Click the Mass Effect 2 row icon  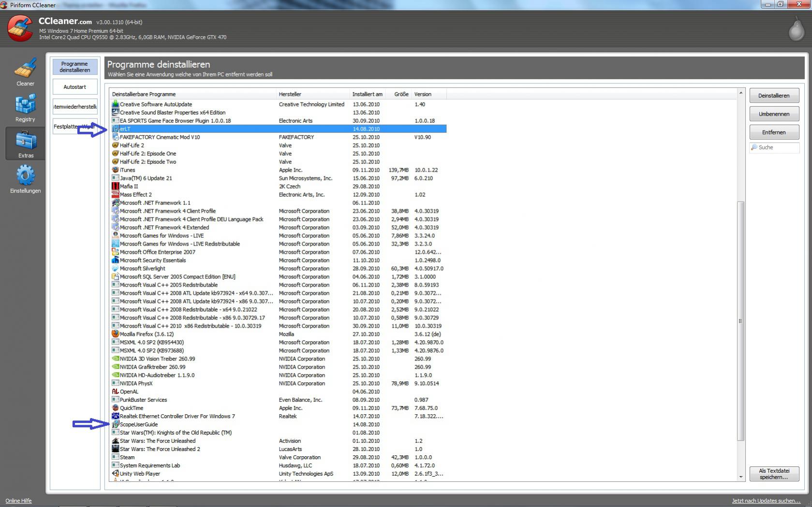(115, 195)
